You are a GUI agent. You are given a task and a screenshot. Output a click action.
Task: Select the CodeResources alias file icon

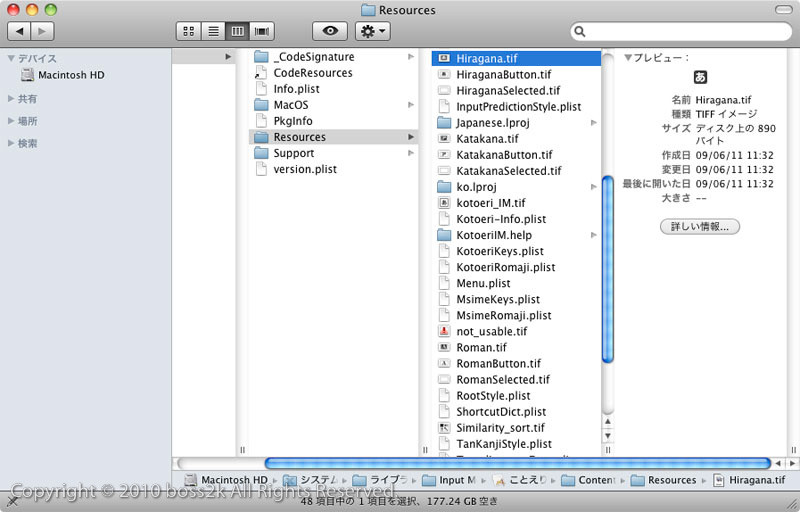point(261,72)
